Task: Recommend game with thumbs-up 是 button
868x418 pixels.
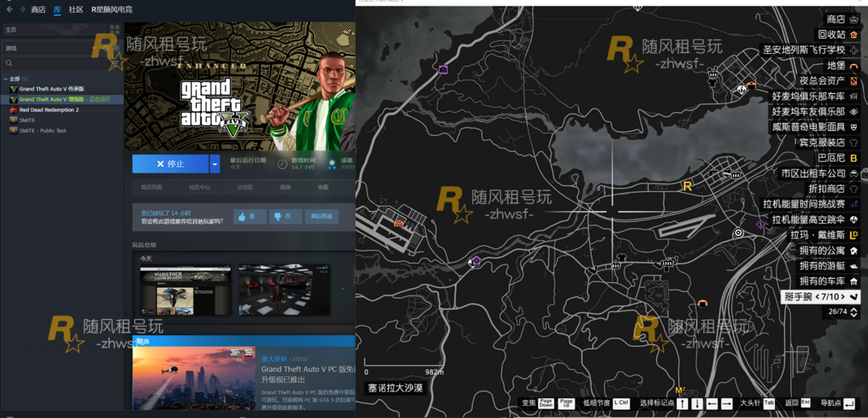Action: pos(250,216)
